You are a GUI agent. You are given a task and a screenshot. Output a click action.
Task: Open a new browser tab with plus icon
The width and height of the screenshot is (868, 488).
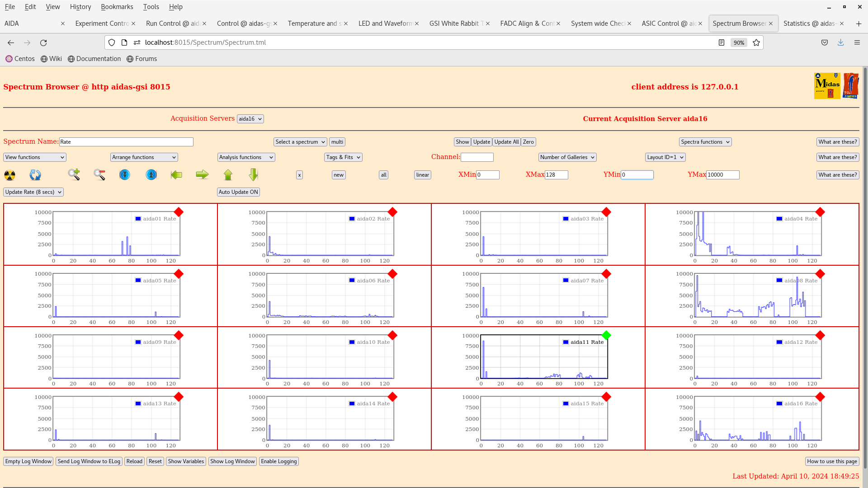[x=859, y=23]
